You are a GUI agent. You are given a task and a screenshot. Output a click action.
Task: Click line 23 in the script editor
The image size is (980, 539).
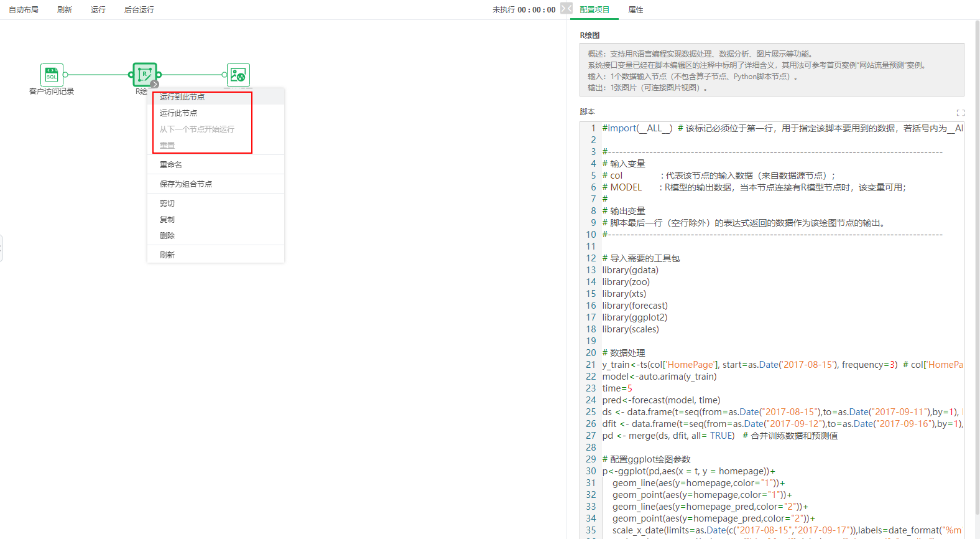(x=684, y=388)
